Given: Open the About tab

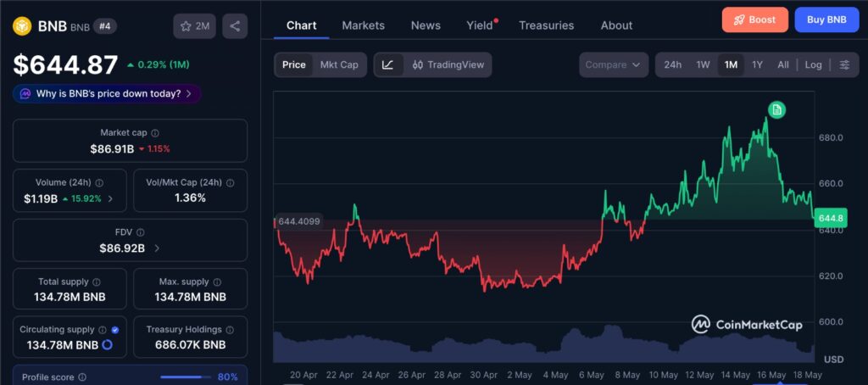Looking at the screenshot, I should [x=616, y=25].
